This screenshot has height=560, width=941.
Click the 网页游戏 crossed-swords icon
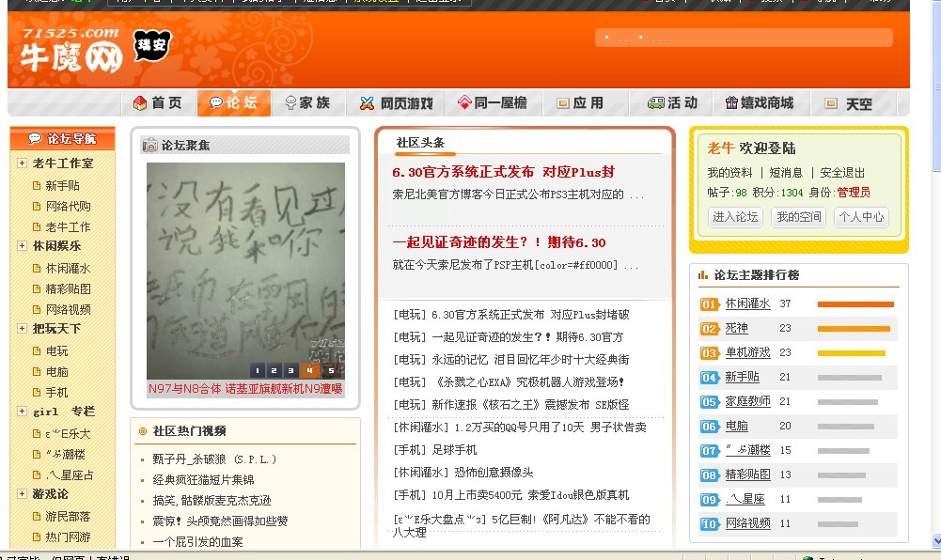tap(366, 103)
